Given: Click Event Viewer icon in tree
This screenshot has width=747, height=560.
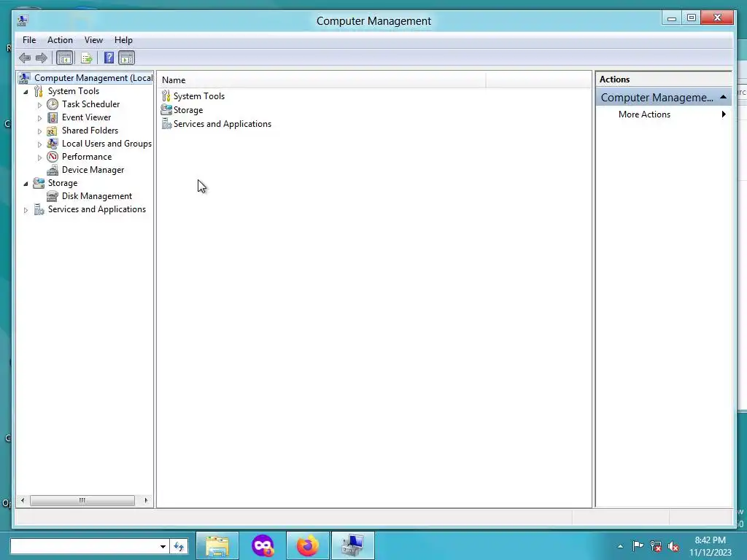Looking at the screenshot, I should click(53, 117).
